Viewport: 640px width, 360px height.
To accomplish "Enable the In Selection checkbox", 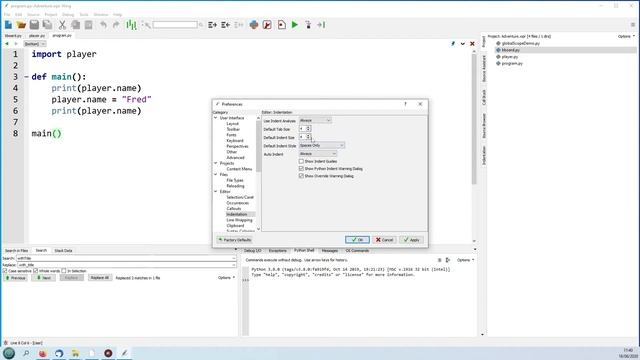I will (64, 271).
